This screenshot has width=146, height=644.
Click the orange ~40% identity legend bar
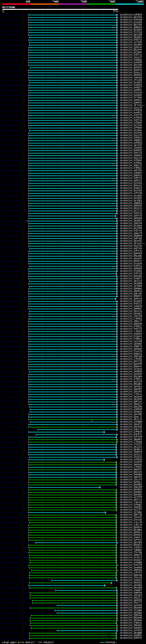[x=45, y=4]
